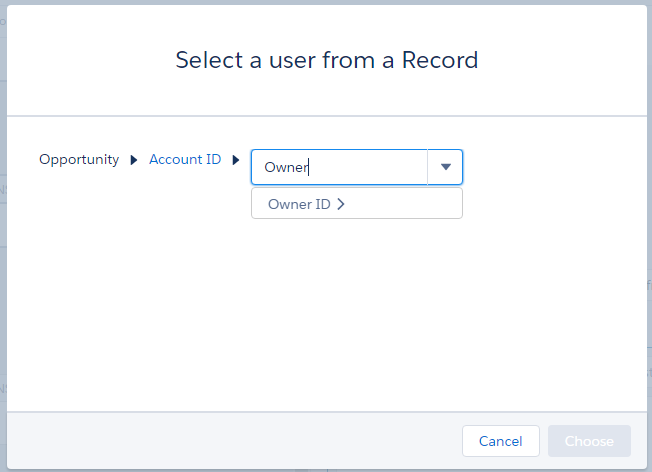Click the Opportunity breadcrumb label

[x=79, y=159]
